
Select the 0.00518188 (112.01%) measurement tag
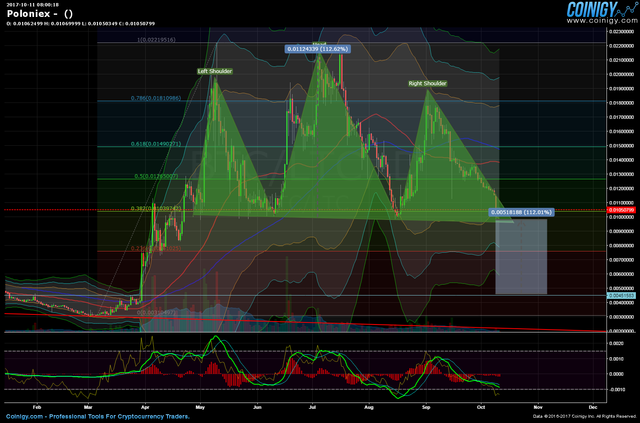tap(521, 212)
